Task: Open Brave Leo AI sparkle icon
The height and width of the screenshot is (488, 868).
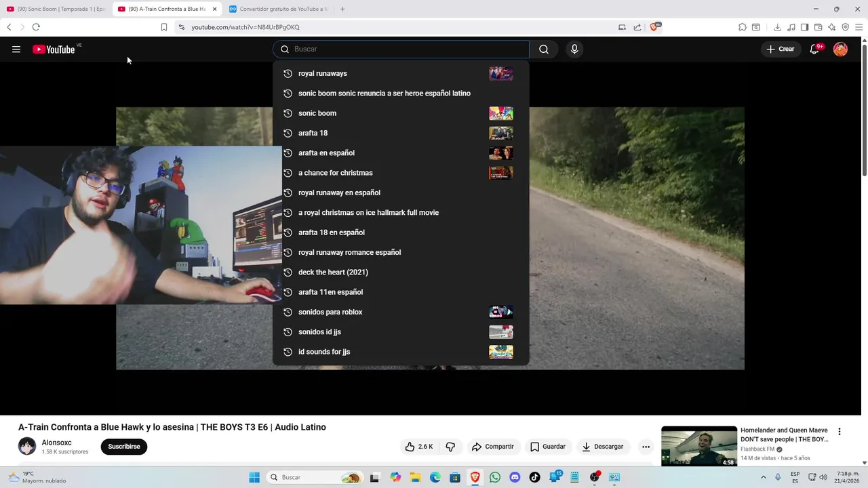Action: tap(831, 27)
